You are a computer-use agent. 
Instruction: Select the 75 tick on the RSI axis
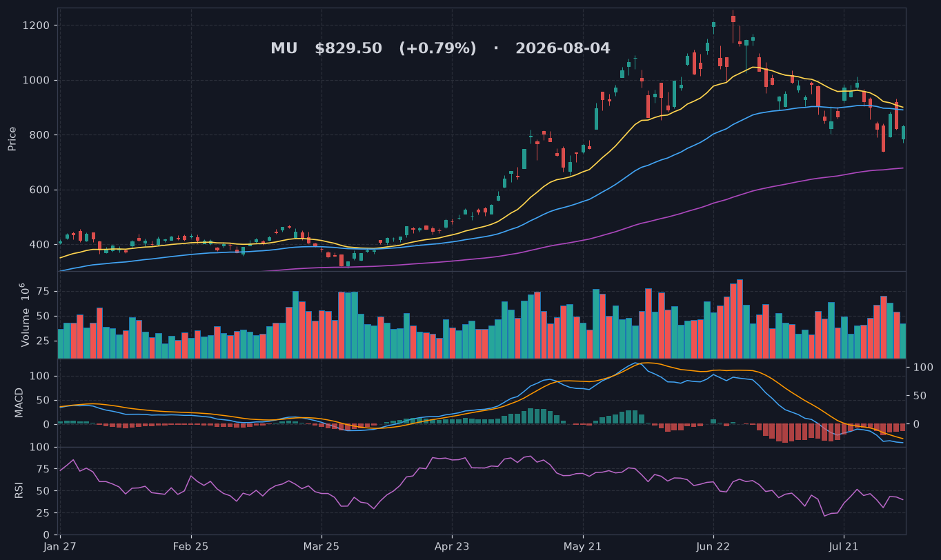pyautogui.click(x=43, y=469)
